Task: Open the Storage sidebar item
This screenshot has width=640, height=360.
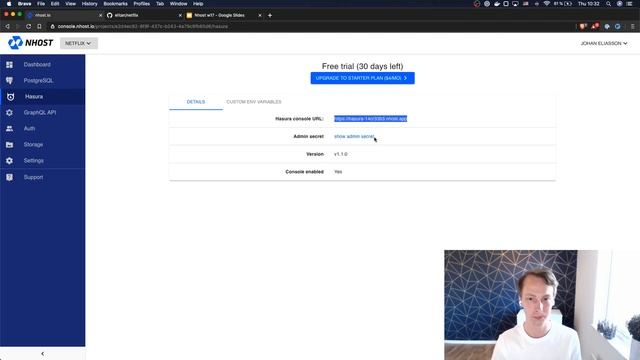Action: pos(42,144)
